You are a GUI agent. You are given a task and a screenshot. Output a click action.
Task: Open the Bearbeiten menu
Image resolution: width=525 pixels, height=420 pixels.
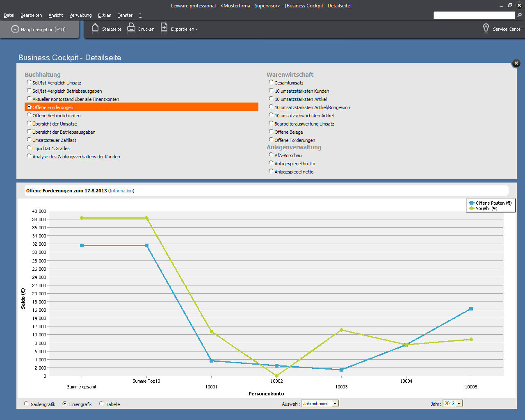point(31,15)
